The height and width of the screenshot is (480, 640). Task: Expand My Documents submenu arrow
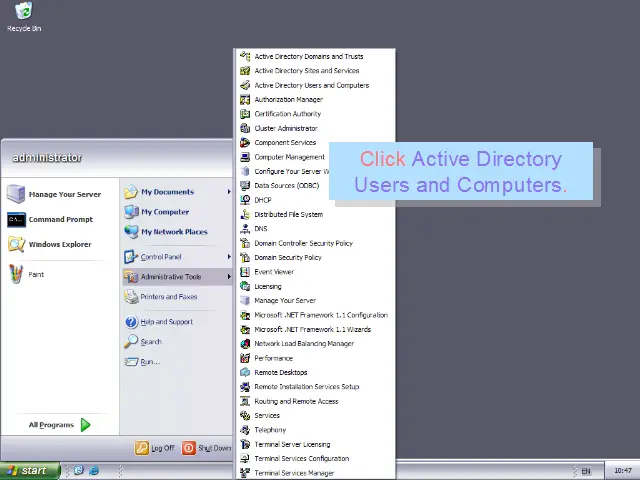click(x=229, y=191)
